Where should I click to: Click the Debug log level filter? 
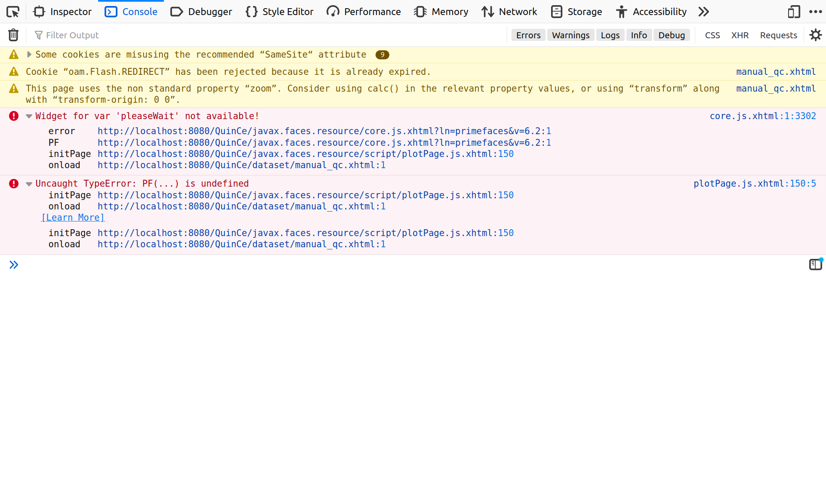672,35
